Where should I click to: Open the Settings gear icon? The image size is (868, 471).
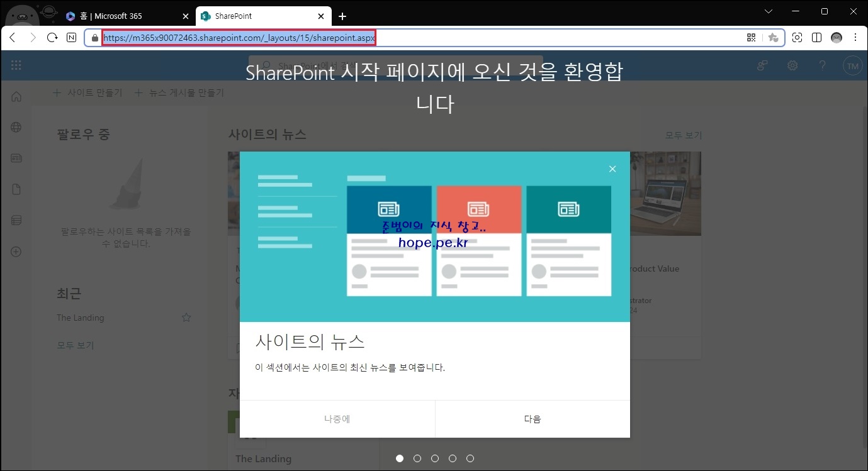(x=792, y=65)
